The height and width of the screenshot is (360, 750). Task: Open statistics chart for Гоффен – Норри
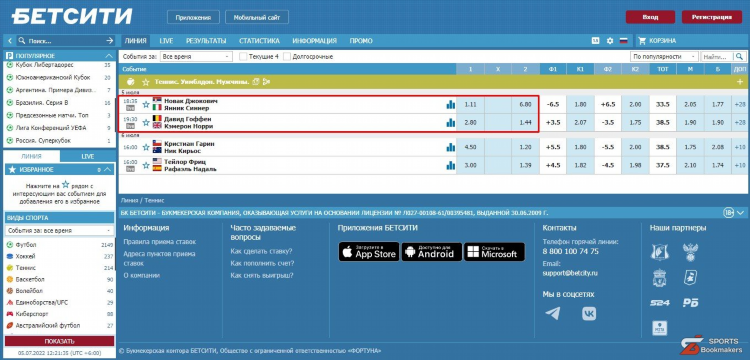click(450, 122)
